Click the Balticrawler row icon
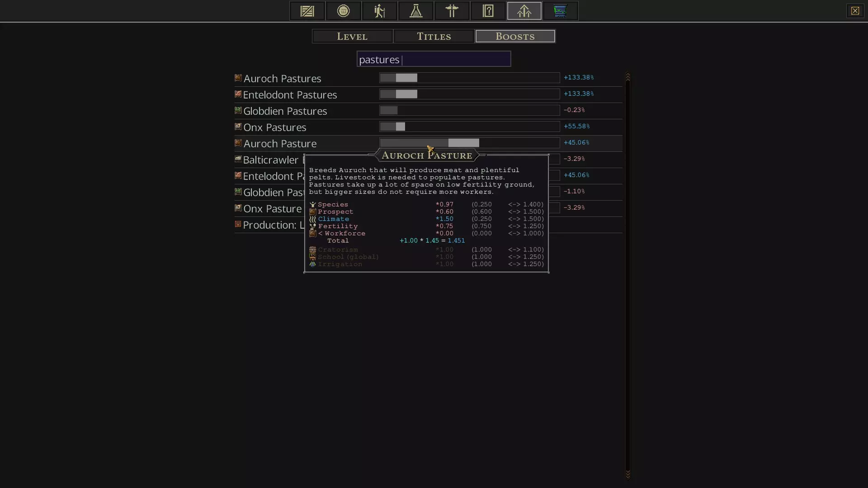This screenshot has height=488, width=868. point(238,160)
